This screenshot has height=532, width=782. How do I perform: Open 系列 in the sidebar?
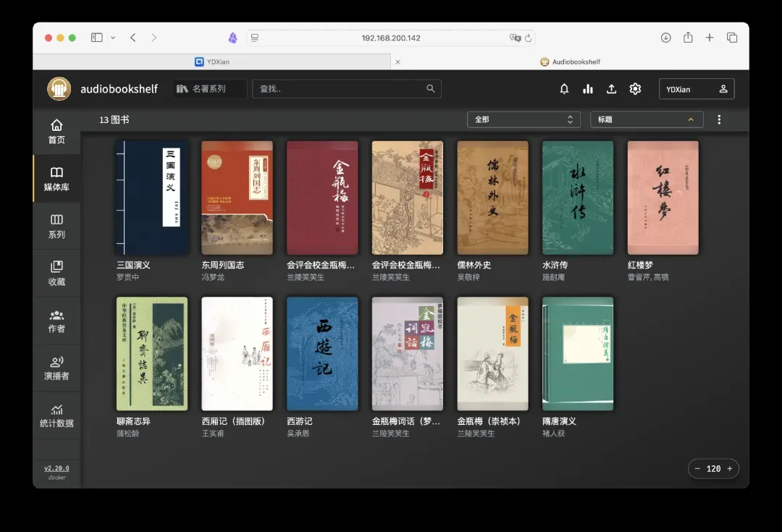(x=56, y=226)
